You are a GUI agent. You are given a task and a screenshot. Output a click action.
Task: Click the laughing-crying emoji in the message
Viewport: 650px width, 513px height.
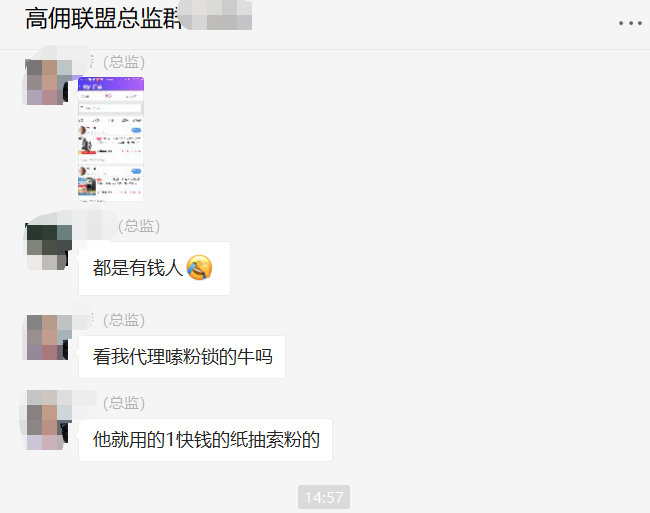point(199,268)
